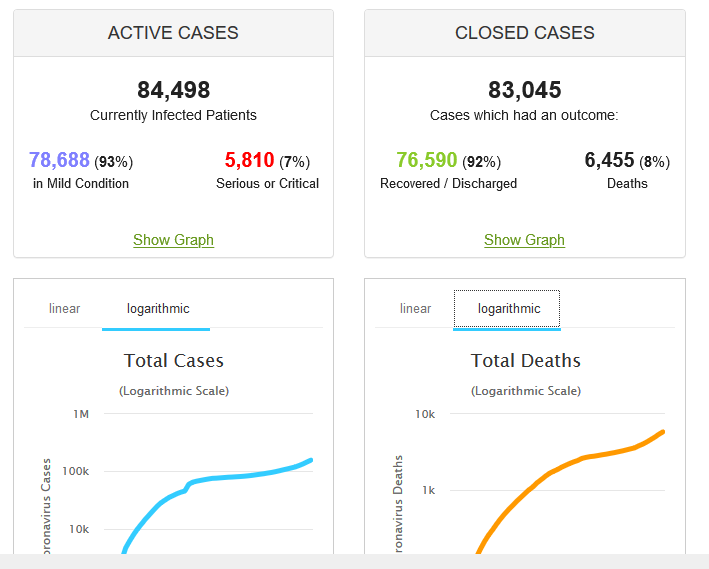Click the 6,455 deaths figure

tap(609, 160)
